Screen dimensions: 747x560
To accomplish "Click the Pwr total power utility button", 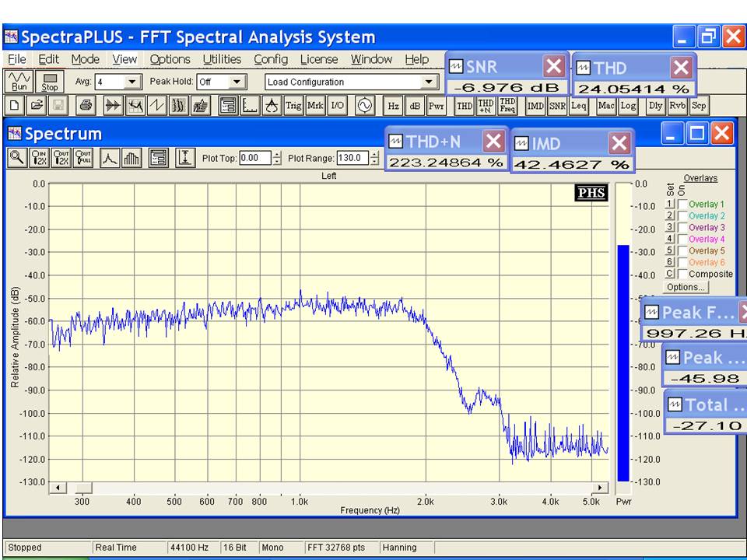I will 437,105.
